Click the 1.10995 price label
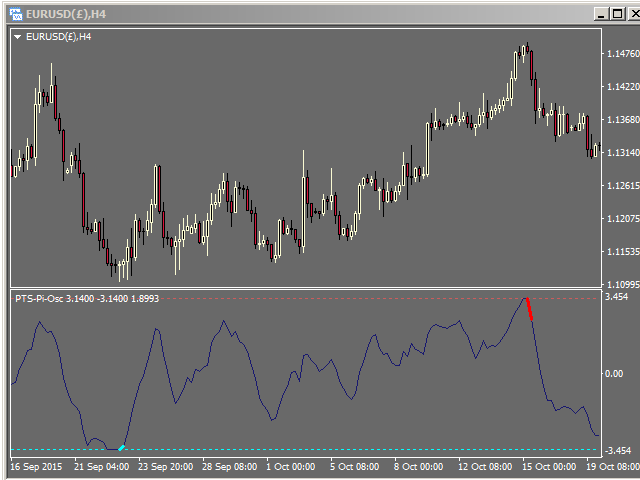 pos(623,284)
